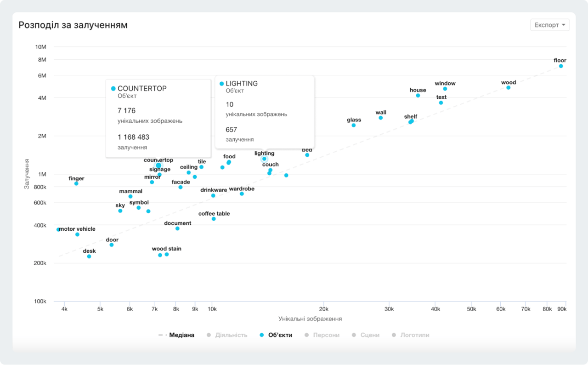Click the glass data point
The image size is (588, 365).
tap(354, 125)
